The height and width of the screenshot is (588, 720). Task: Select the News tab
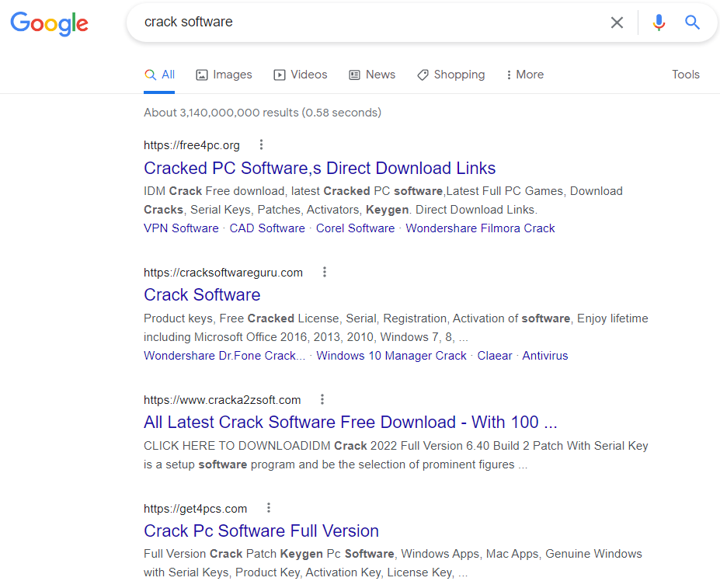pyautogui.click(x=372, y=75)
